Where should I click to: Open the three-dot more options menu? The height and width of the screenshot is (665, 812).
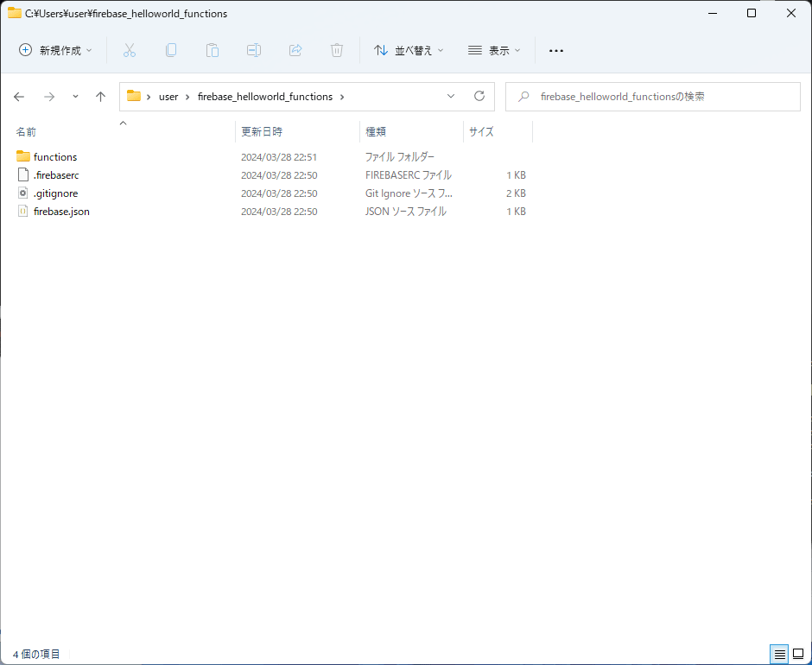[x=555, y=51]
